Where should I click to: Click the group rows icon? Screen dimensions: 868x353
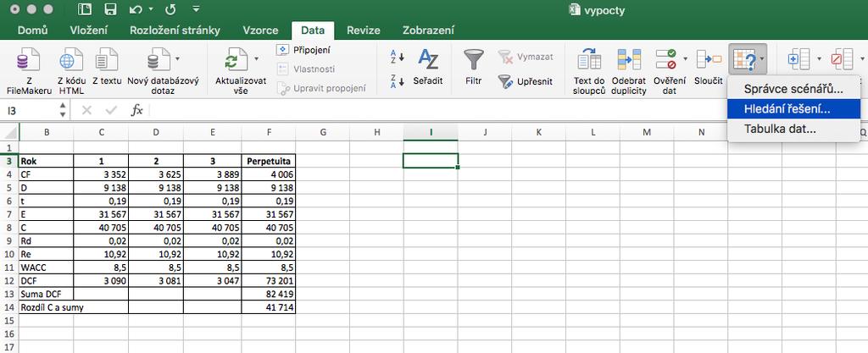(x=798, y=58)
